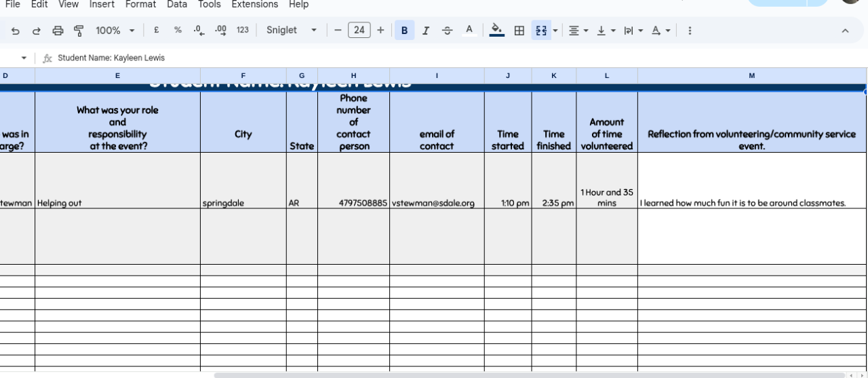Open the 100% zoom dropdown
Image resolution: width=868 pixels, height=378 pixels.
[115, 31]
